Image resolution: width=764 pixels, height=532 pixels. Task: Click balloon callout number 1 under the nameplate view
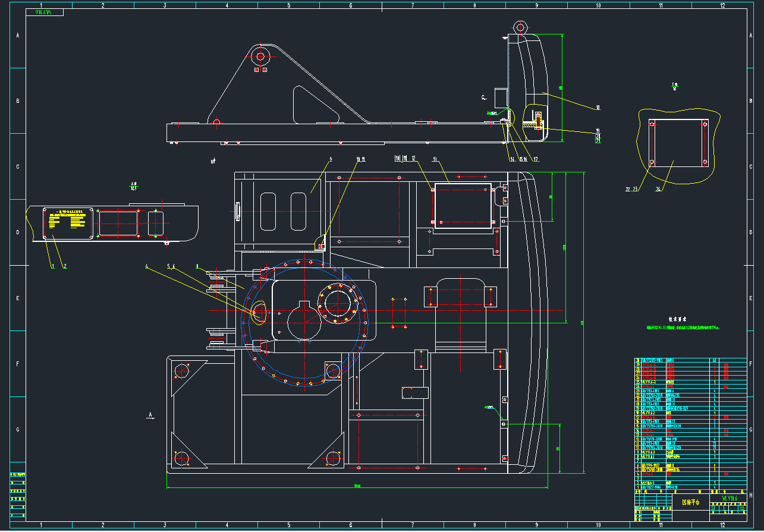point(52,266)
